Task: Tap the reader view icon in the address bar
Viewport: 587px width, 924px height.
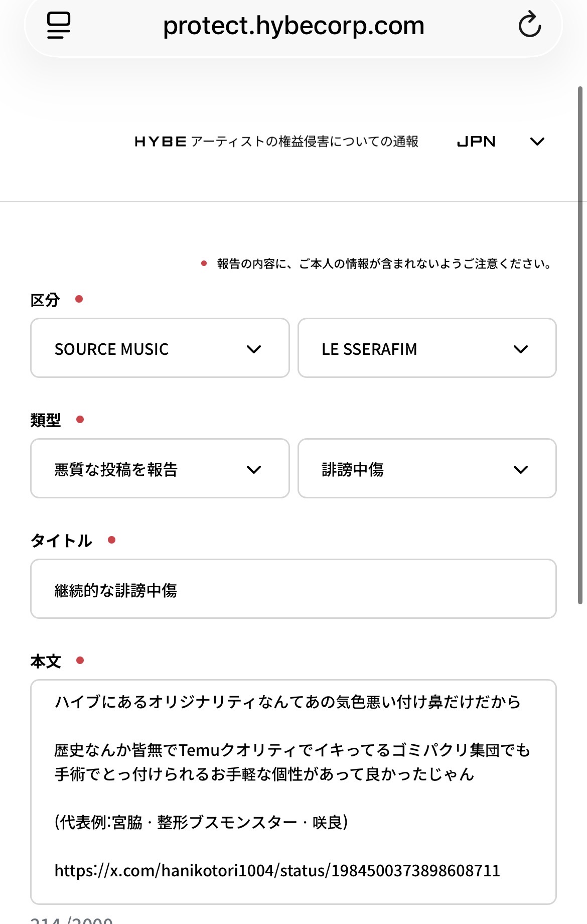Action: pos(59,26)
